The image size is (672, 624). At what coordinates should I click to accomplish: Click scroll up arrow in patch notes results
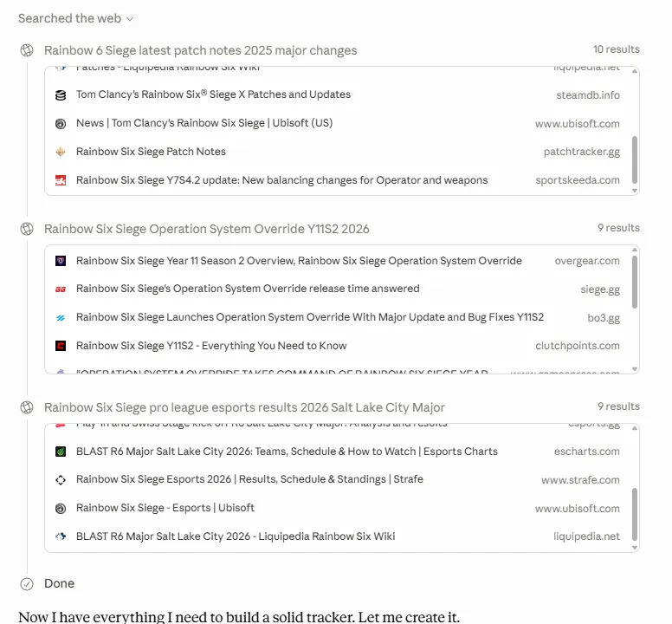[635, 71]
